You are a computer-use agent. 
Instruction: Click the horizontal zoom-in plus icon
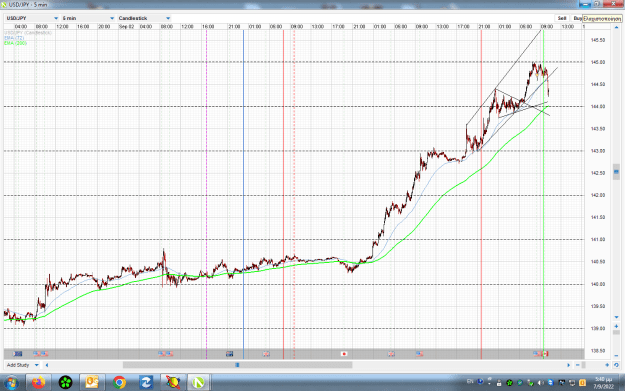607,365
